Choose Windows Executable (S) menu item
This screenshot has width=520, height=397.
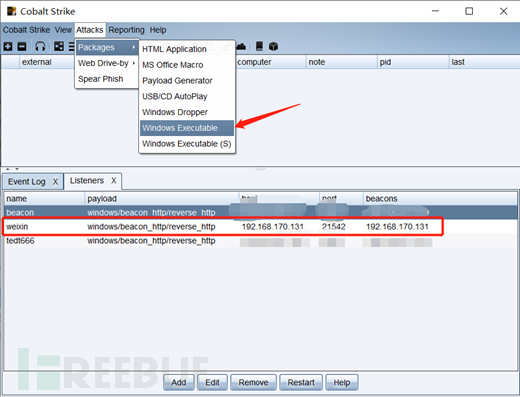[x=187, y=144]
